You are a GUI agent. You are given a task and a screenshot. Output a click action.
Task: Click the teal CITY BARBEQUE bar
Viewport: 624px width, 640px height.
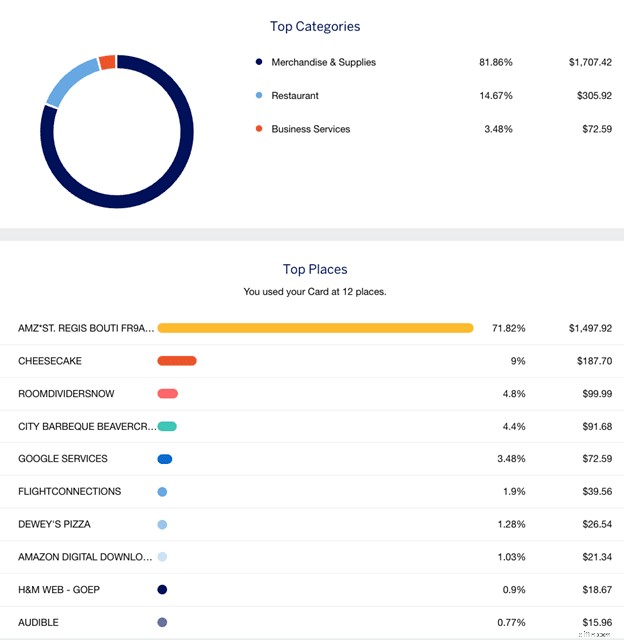point(167,426)
